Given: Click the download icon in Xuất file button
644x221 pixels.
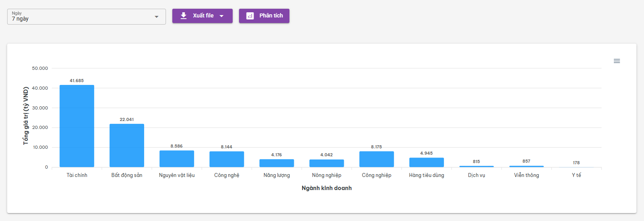Looking at the screenshot, I should (x=183, y=16).
